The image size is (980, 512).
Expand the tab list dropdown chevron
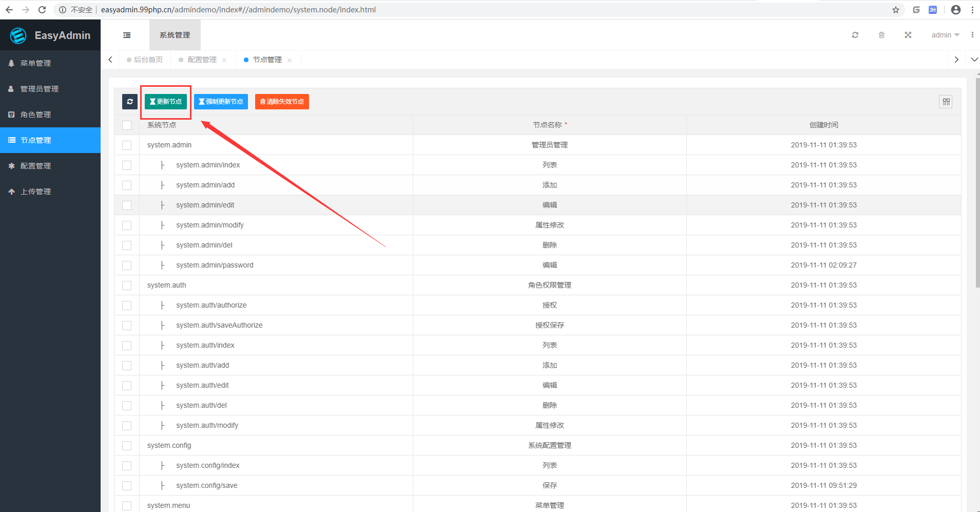click(974, 60)
